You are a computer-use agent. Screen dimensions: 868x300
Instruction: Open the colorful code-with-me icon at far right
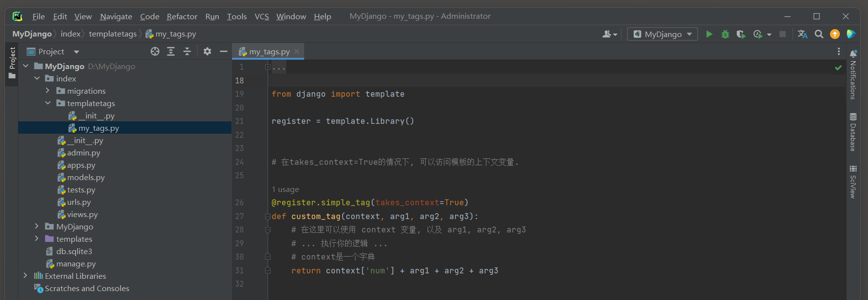(850, 34)
